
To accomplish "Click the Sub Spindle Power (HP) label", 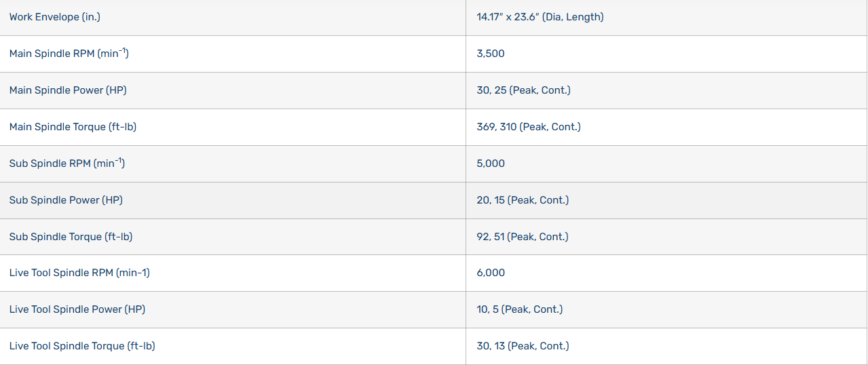I will tap(66, 200).
